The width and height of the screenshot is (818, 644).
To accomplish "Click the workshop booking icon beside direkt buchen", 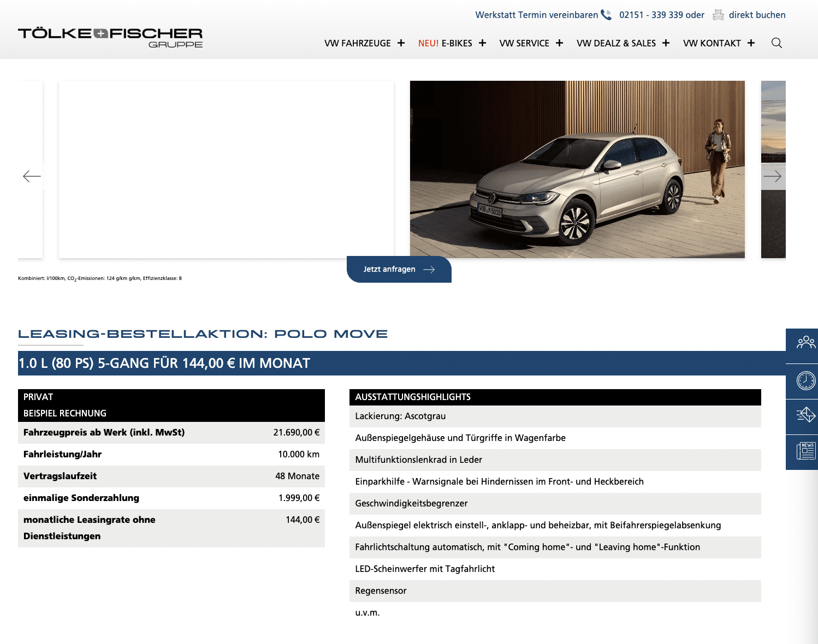I will (719, 15).
